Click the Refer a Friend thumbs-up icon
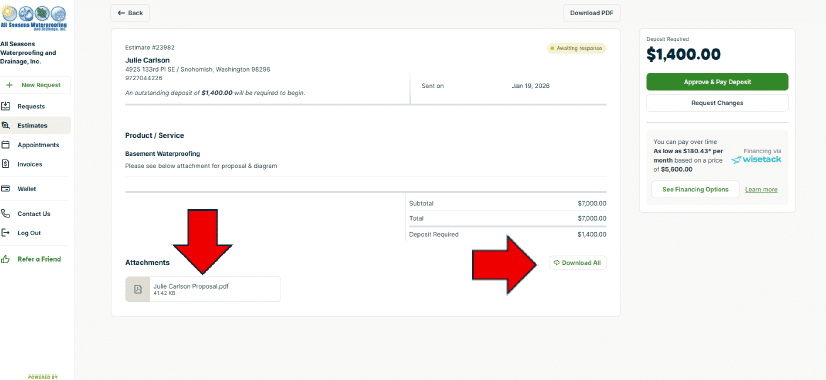 5,259
